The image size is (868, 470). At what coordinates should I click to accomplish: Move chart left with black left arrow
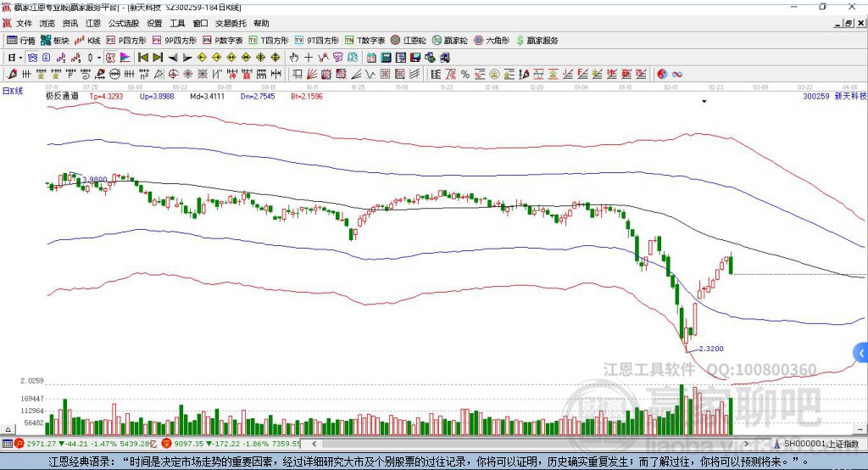click(x=173, y=58)
